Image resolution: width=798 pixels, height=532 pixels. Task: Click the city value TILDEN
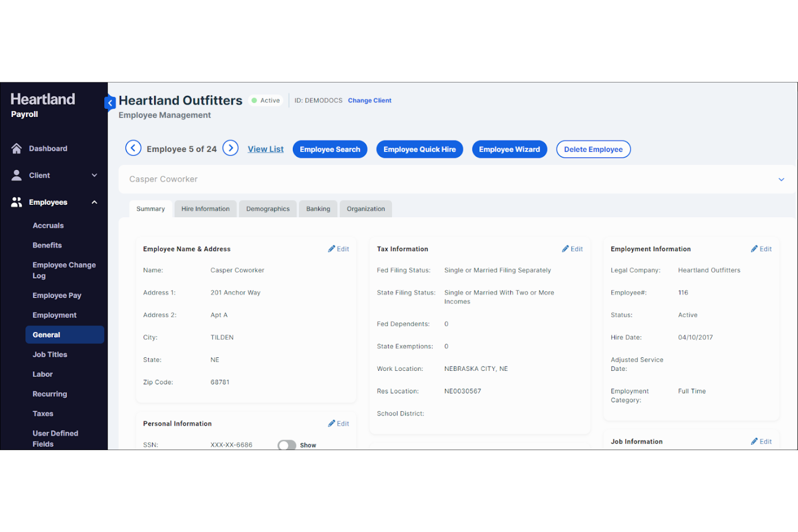(x=222, y=337)
